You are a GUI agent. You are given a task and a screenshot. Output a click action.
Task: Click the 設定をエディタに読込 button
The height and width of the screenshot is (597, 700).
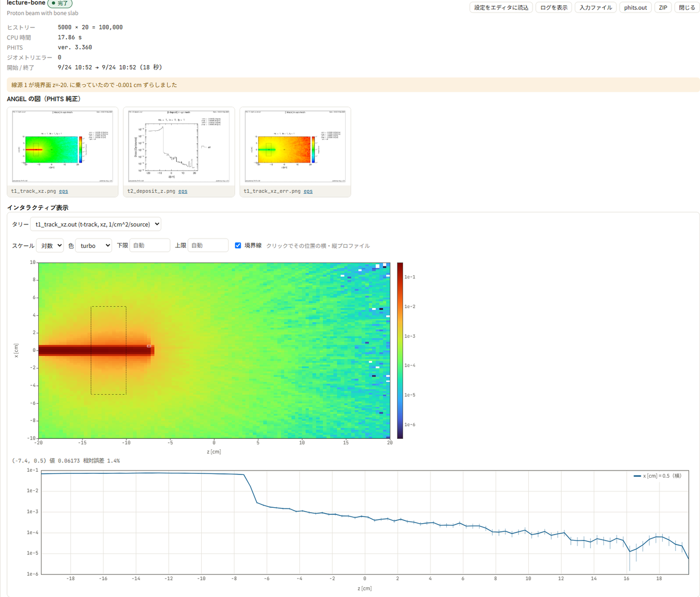[x=501, y=8]
